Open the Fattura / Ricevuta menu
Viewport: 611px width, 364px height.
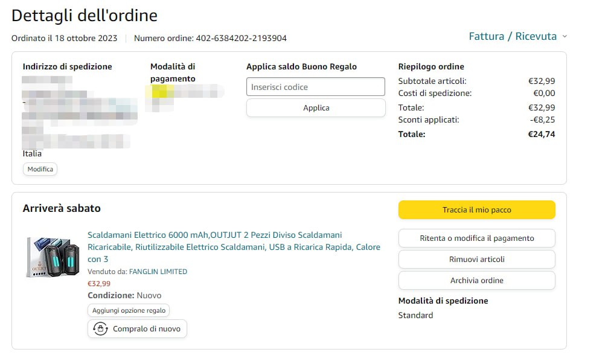click(513, 36)
